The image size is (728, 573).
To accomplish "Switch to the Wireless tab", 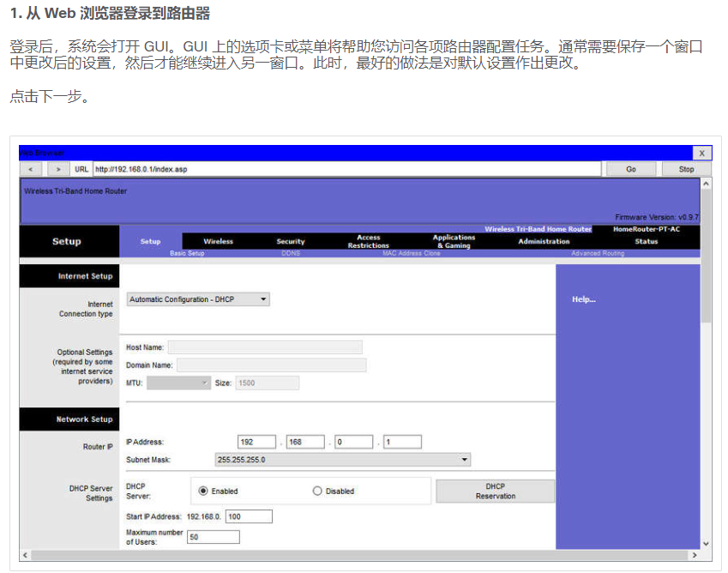I will 220,241.
